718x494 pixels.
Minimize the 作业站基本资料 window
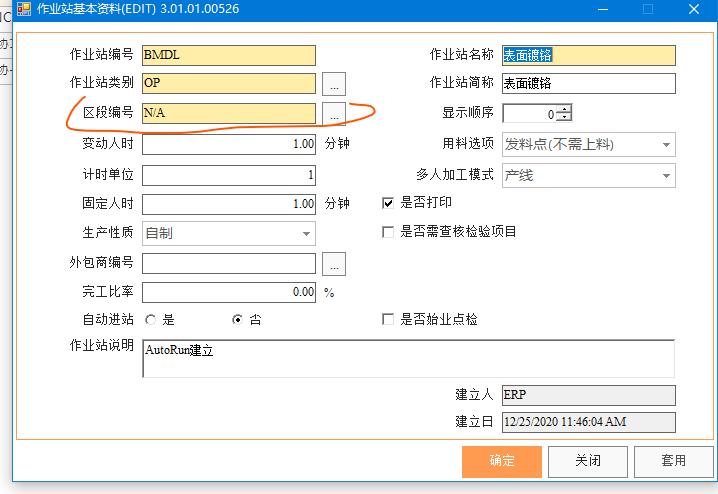click(603, 9)
